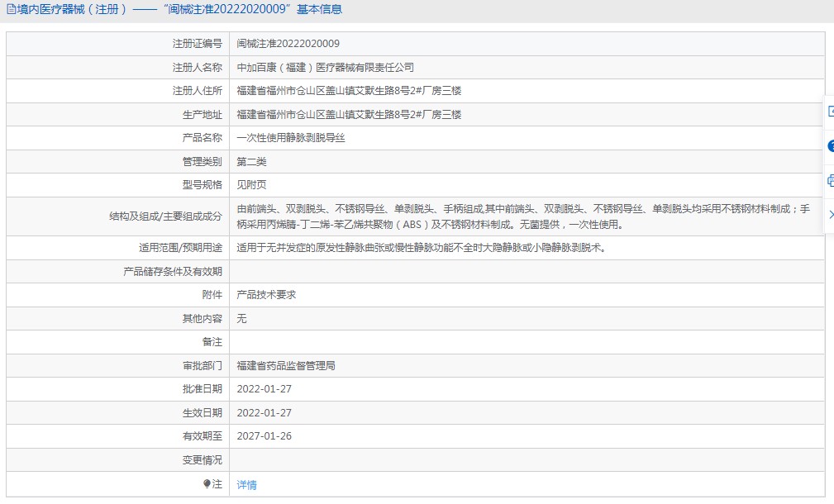This screenshot has width=834, height=504.
Task: Click the 无 value in the 其他内容 row
Action: [241, 318]
